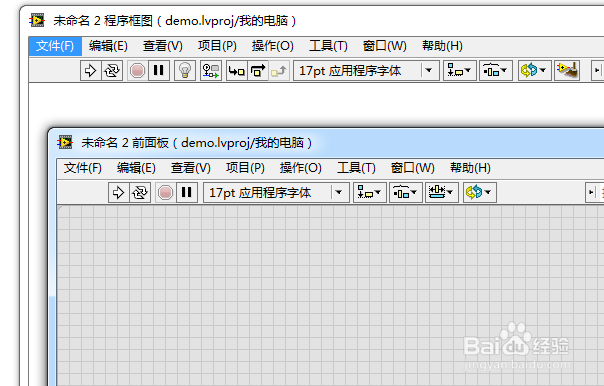Click Run Continuously in front panel toolbar
This screenshot has width=604, height=386.
pos(140,192)
